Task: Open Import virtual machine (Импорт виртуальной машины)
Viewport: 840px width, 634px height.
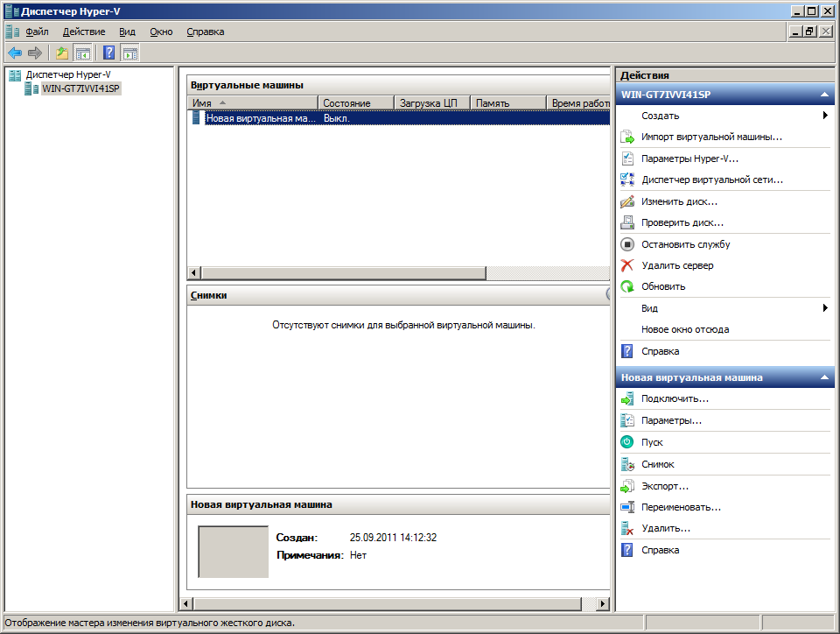Action: (710, 137)
